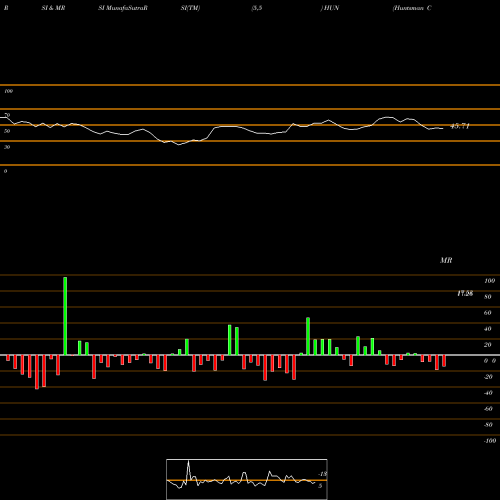Click the MR axis label '60'
Image resolution: width=500 pixels, height=500 pixels.
pos(487,313)
